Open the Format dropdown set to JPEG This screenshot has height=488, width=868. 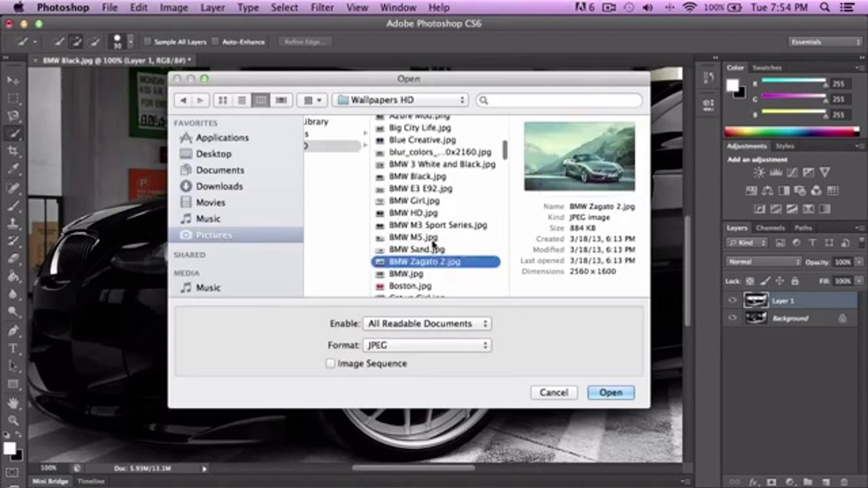[x=427, y=345]
